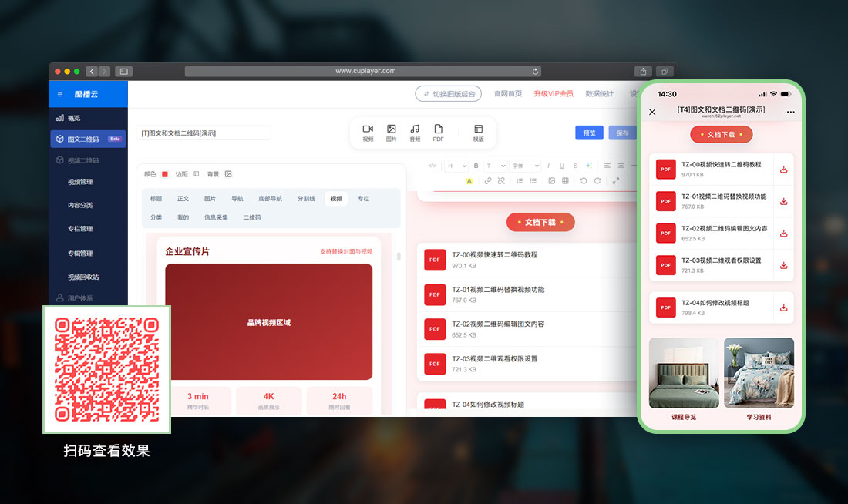Insert a 图片 image block
The image size is (848, 504).
pyautogui.click(x=391, y=133)
